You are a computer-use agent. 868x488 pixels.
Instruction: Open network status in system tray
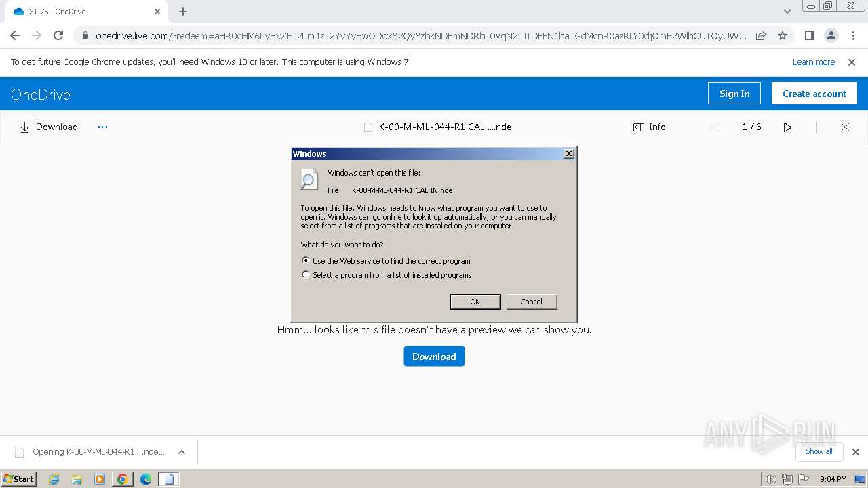[787, 479]
